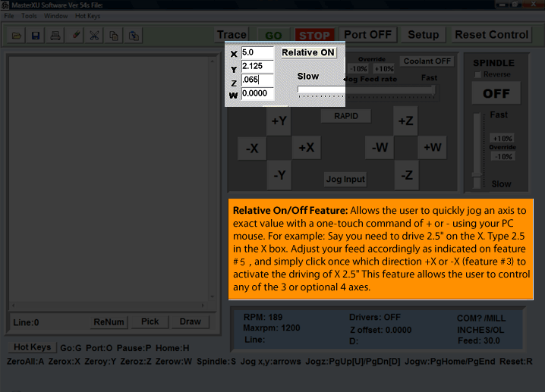Click the jog feed rate slider
The width and height of the screenshot is (545, 392).
pos(367,90)
